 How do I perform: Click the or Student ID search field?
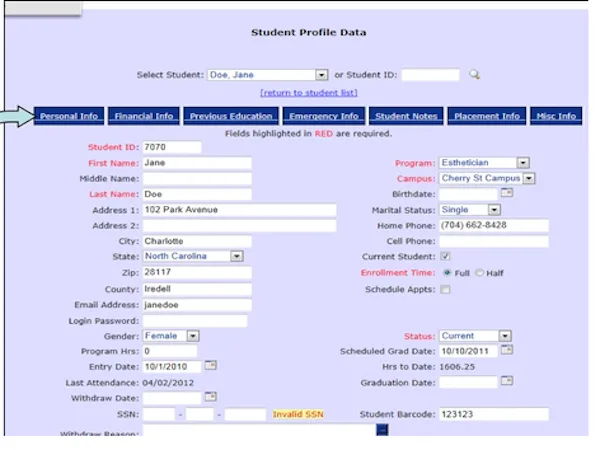(430, 75)
